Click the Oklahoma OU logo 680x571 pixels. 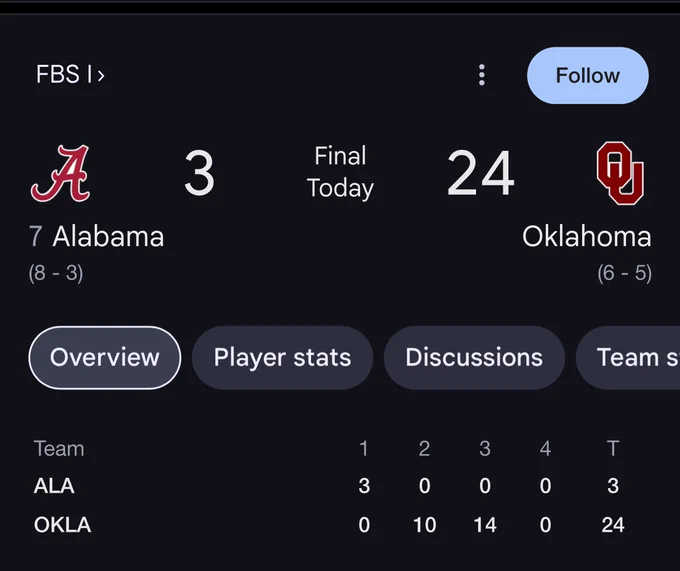[620, 173]
